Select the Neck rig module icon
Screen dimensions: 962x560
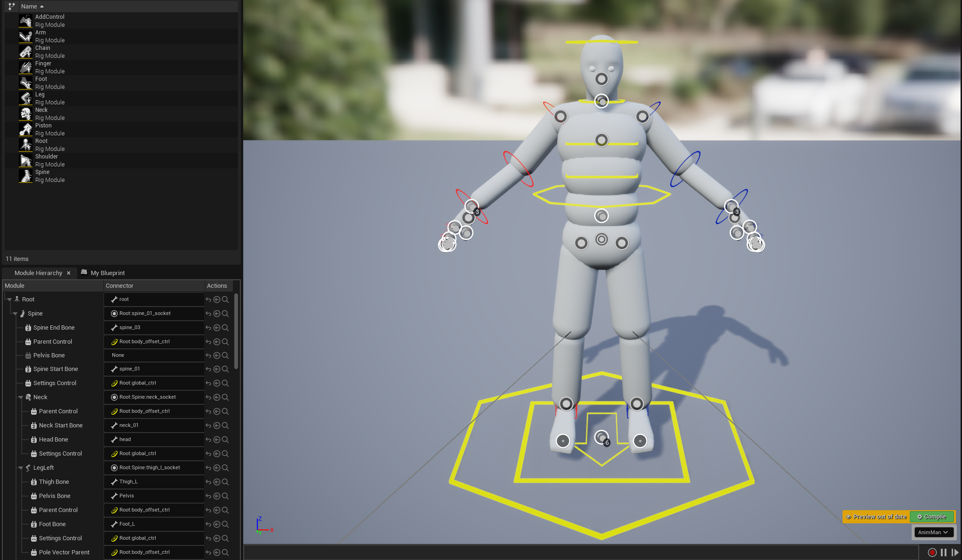click(x=25, y=114)
